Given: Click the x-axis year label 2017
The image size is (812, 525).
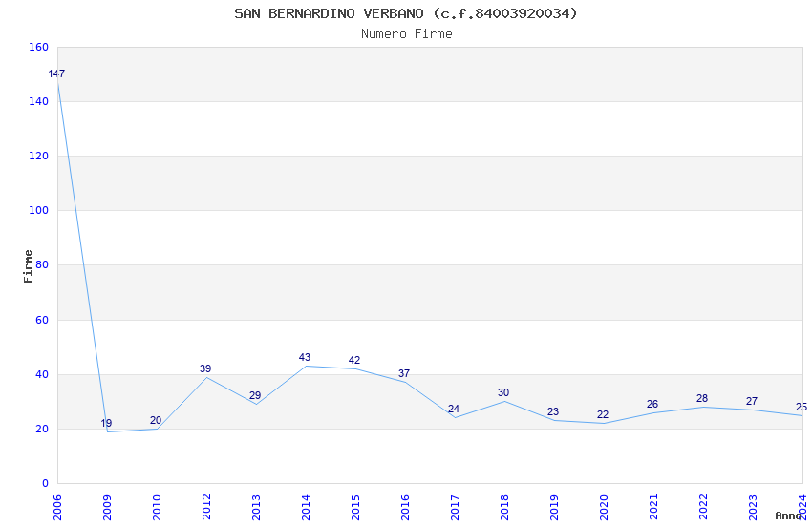Looking at the screenshot, I should [455, 508].
